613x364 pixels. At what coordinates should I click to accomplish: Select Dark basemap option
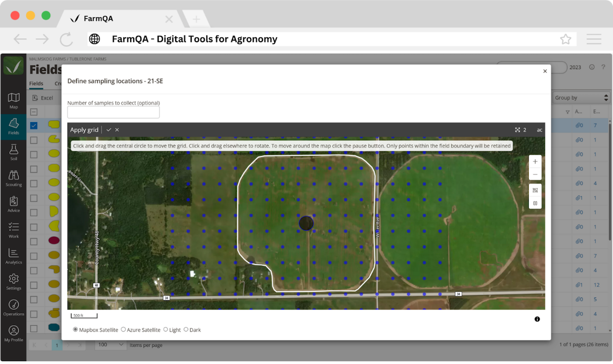[186, 330]
